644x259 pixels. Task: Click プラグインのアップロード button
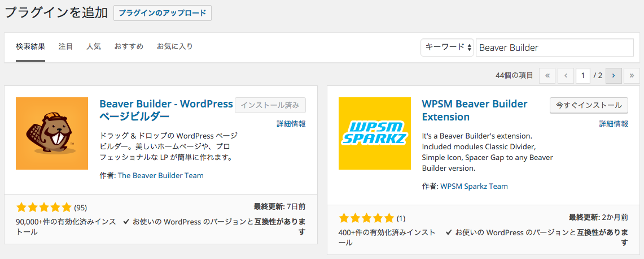click(163, 13)
